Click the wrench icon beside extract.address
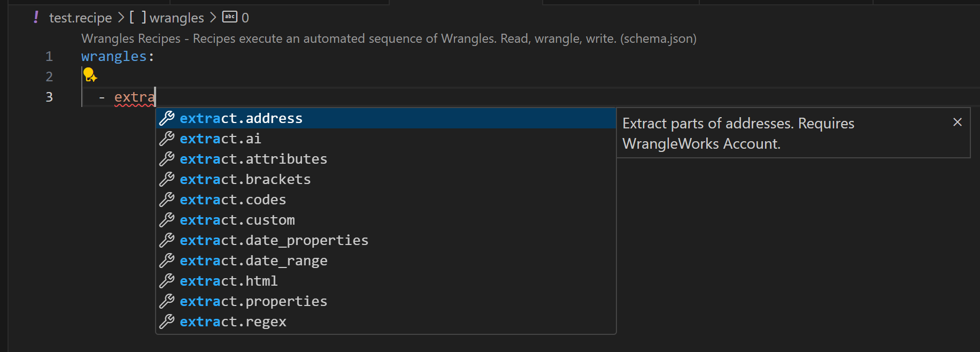The image size is (980, 352). 166,118
